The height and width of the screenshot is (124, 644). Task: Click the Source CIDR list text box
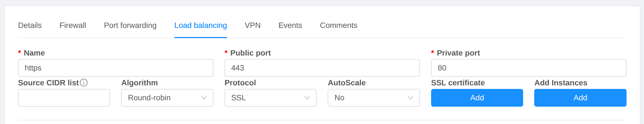click(64, 98)
